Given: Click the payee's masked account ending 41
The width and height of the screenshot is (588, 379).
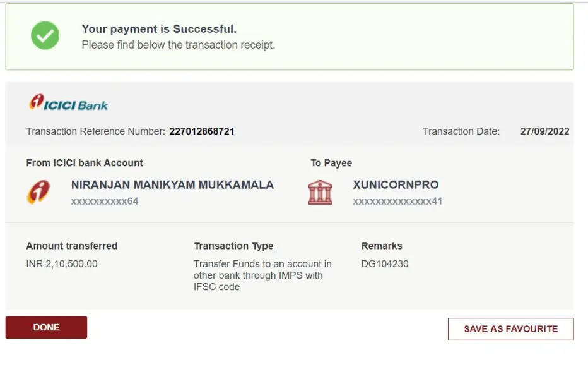Looking at the screenshot, I should tap(397, 202).
